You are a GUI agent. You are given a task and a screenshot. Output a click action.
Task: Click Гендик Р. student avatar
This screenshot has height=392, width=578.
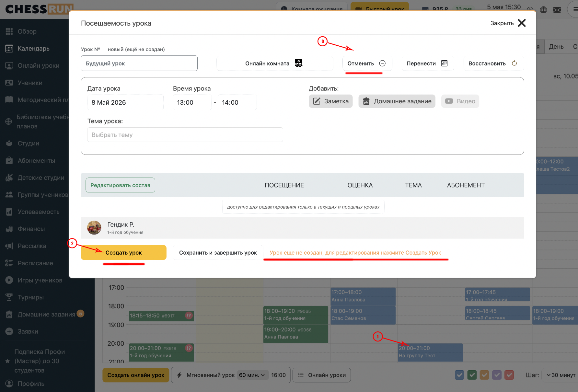(94, 228)
